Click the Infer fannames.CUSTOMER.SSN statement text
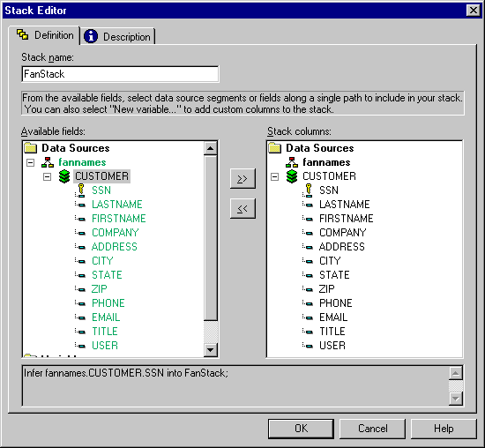The width and height of the screenshot is (485, 448). [x=125, y=373]
